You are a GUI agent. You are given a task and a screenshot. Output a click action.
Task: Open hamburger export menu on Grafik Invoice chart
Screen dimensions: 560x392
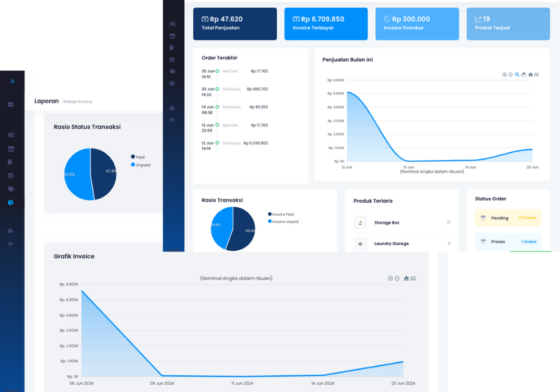click(x=413, y=278)
